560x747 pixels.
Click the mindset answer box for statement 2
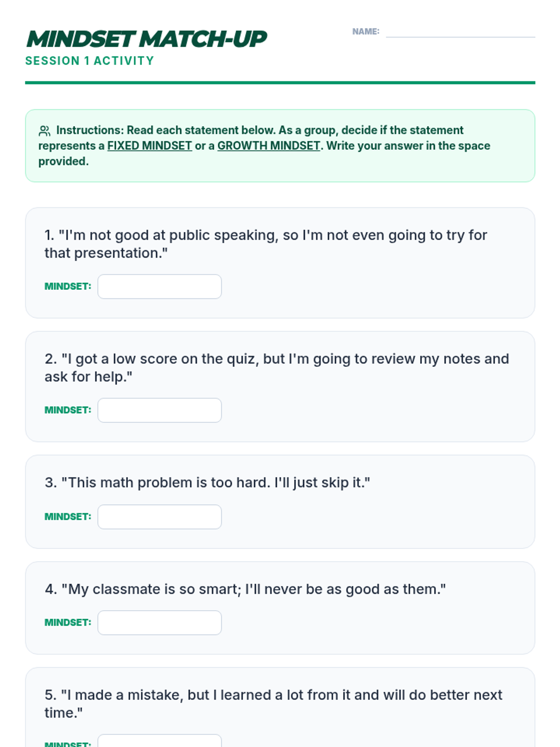pyautogui.click(x=160, y=410)
